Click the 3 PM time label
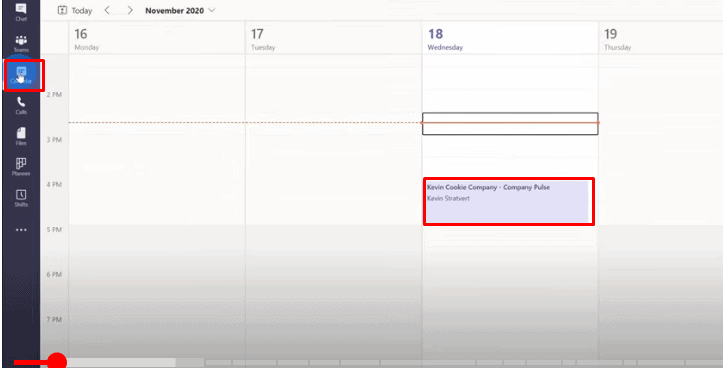The height and width of the screenshot is (368, 723). click(x=54, y=140)
